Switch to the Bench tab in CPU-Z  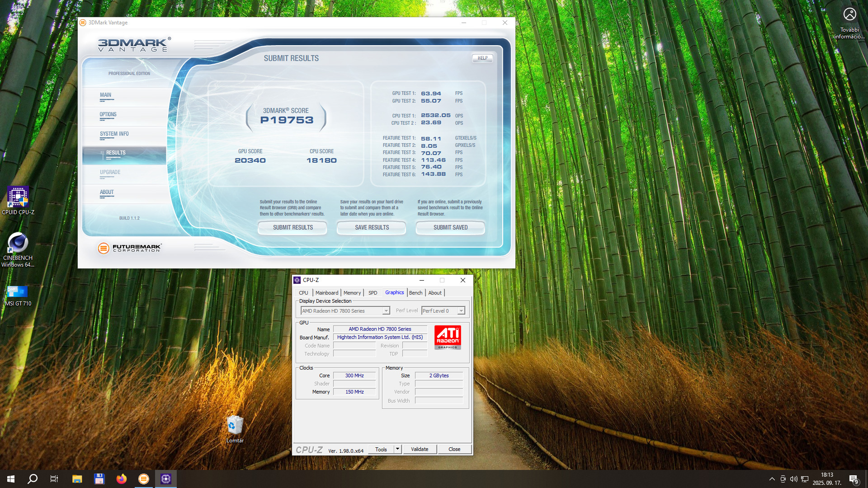point(415,293)
